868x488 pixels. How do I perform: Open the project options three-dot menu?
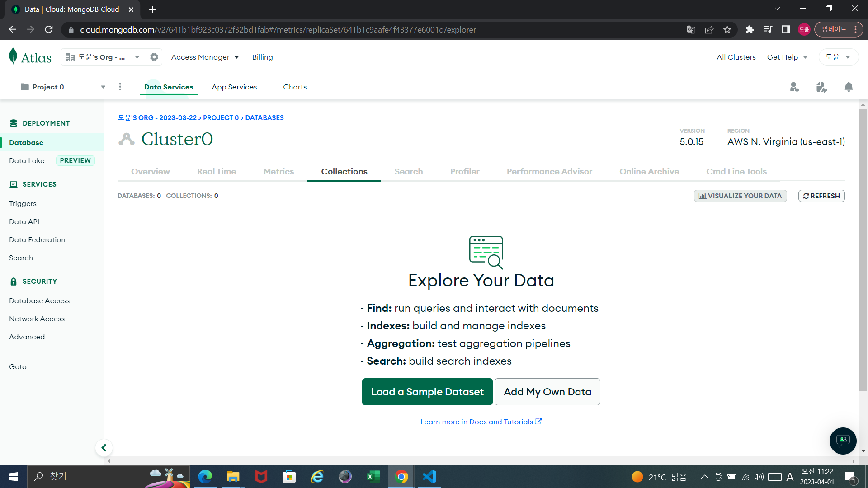point(120,87)
